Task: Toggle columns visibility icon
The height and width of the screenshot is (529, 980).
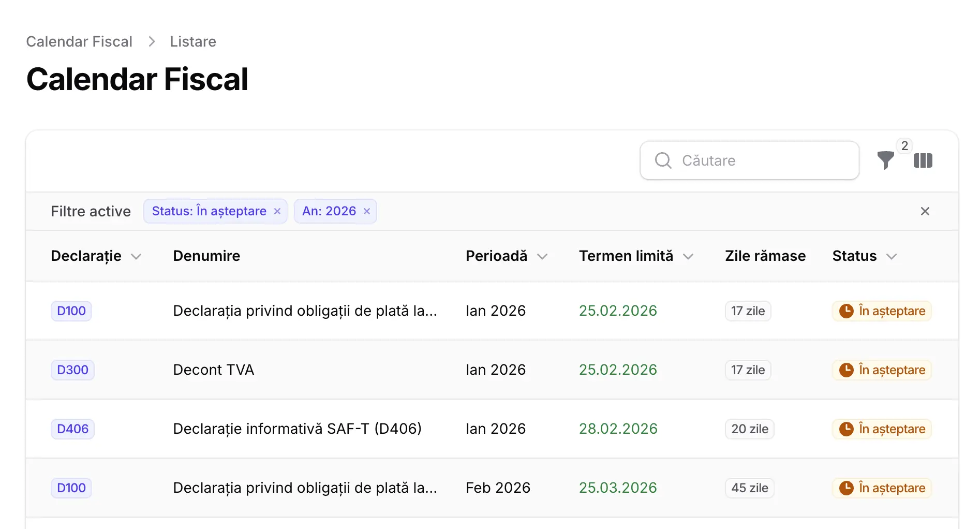Action: [923, 160]
